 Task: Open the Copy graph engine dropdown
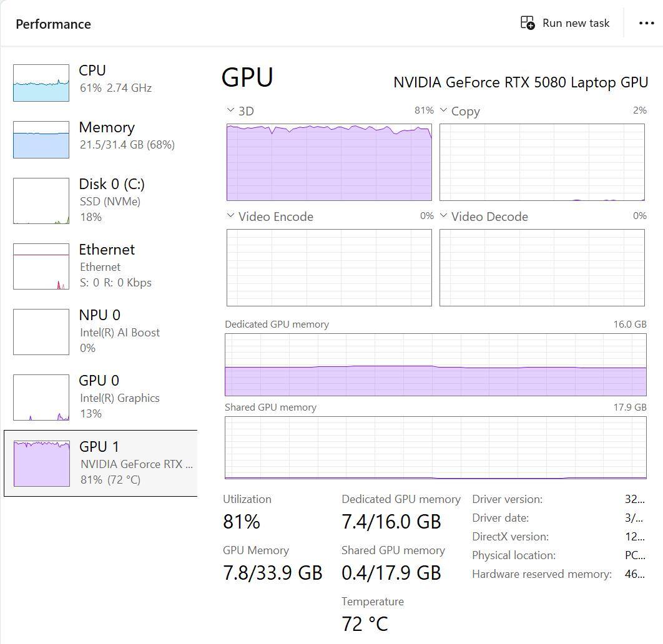click(444, 110)
